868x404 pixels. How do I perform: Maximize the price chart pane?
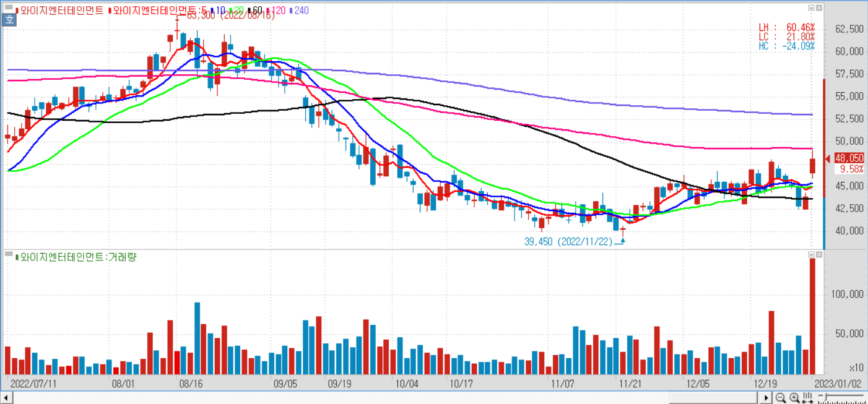point(811,8)
